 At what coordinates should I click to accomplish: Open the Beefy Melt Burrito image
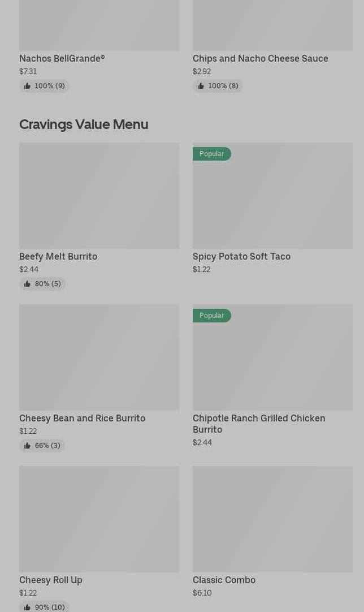tap(99, 195)
